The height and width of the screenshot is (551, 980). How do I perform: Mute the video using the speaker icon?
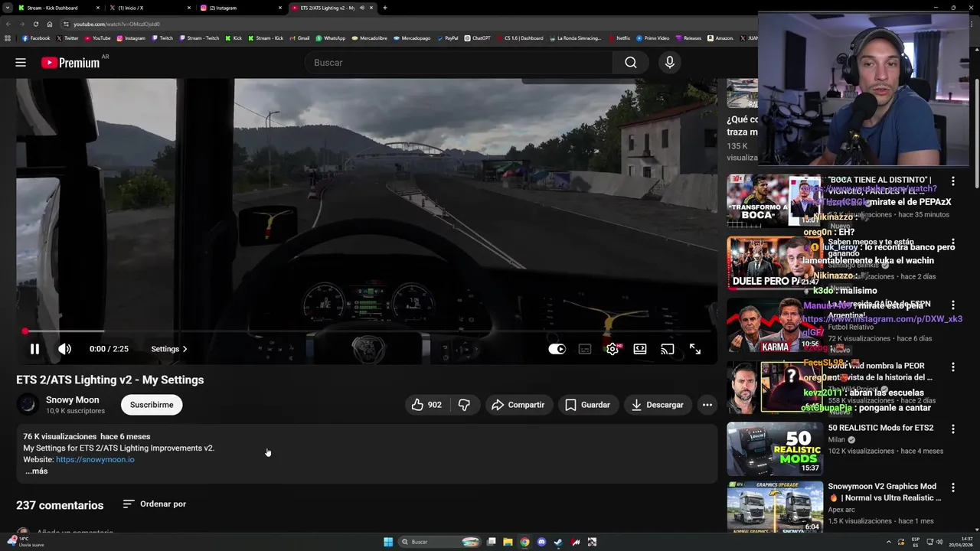65,349
